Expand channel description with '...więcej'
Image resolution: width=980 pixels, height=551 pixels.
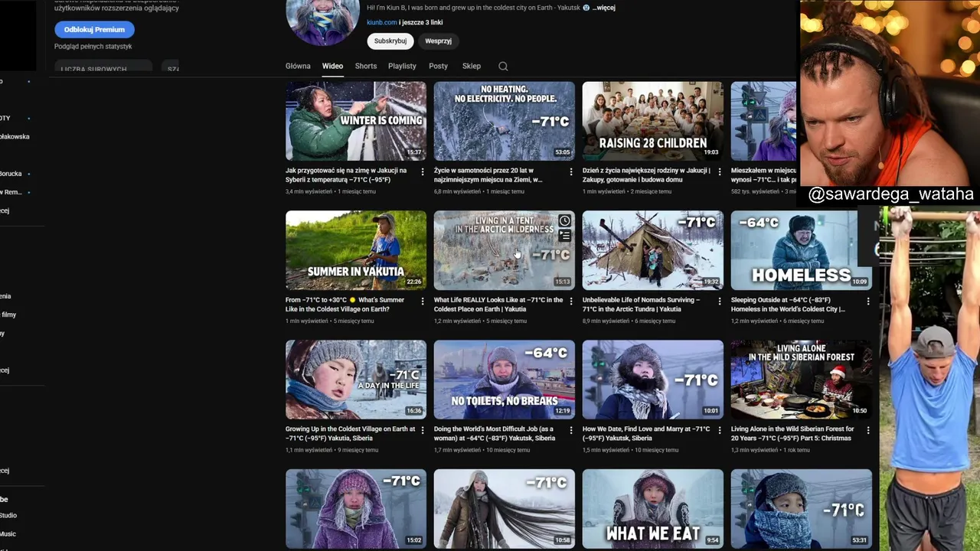click(603, 8)
